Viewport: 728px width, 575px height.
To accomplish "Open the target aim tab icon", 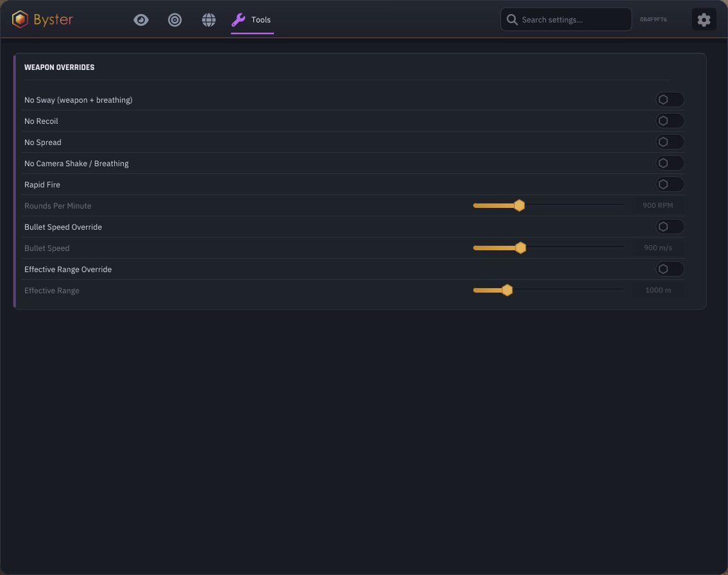I will 174,20.
